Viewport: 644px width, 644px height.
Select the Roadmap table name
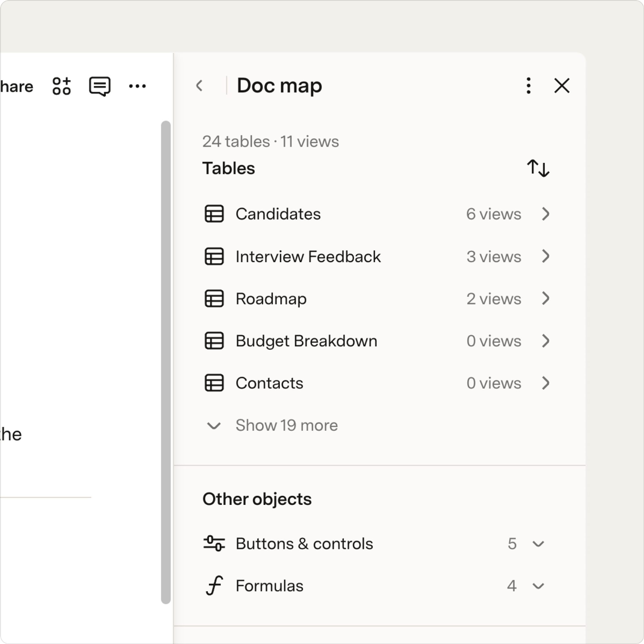(x=271, y=299)
